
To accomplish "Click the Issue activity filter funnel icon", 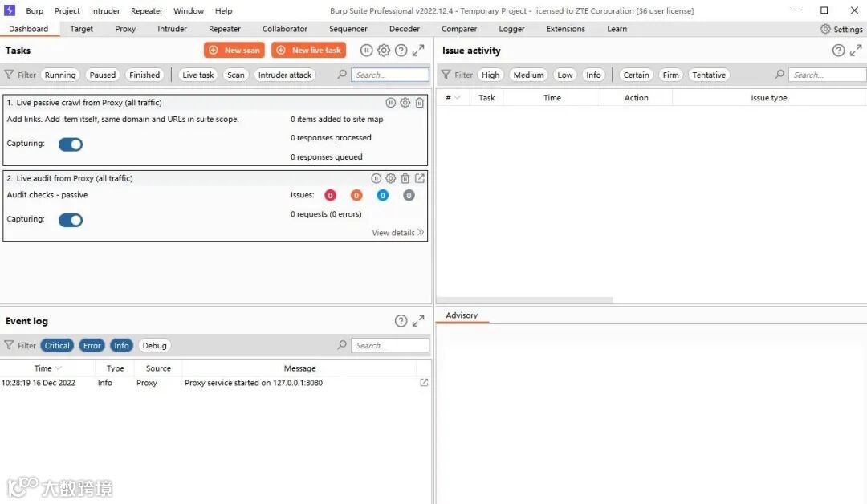I will (446, 75).
